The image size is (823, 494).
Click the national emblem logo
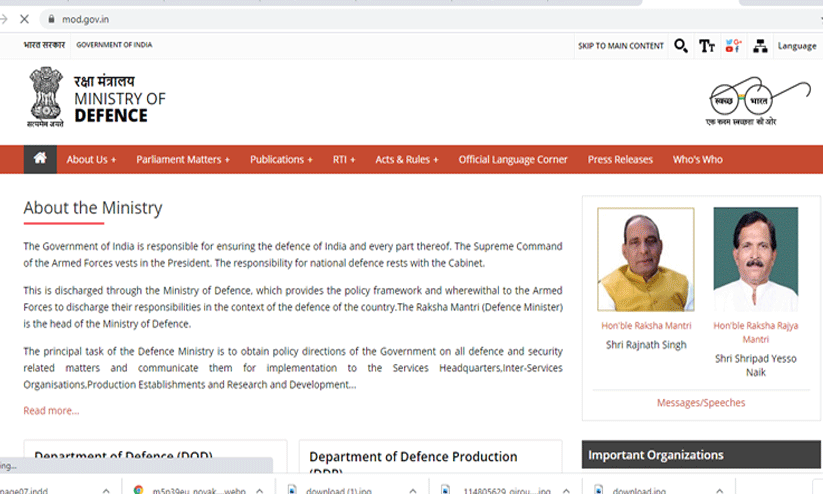[x=45, y=96]
